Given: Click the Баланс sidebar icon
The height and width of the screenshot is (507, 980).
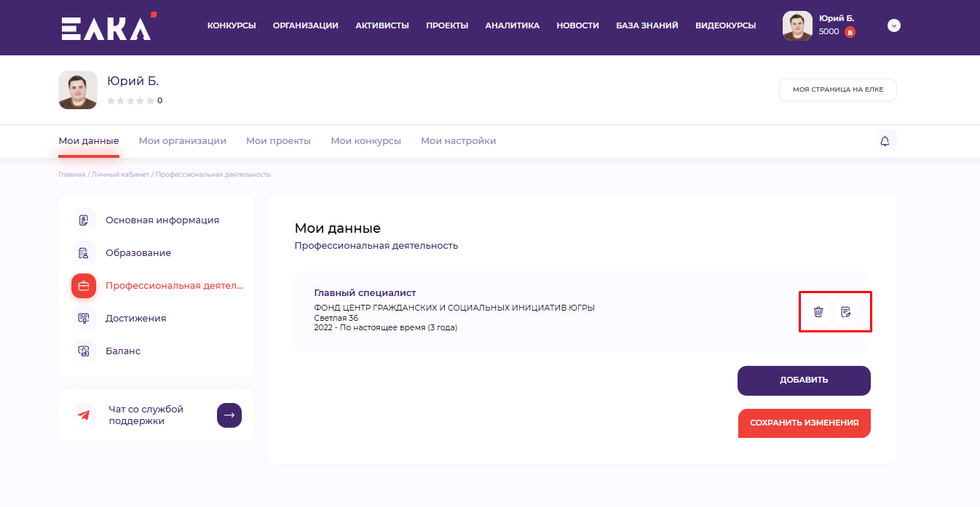Looking at the screenshot, I should [x=84, y=351].
